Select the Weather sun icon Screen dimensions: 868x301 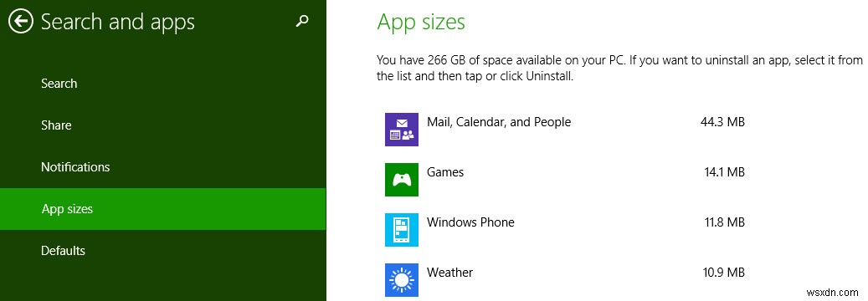[401, 280]
